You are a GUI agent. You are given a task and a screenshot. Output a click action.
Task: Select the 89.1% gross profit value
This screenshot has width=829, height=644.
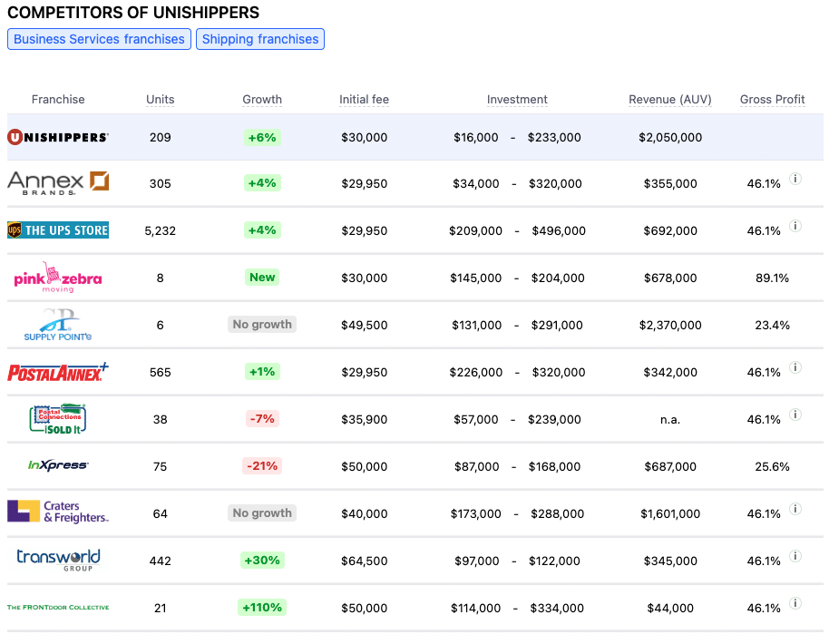coord(772,278)
